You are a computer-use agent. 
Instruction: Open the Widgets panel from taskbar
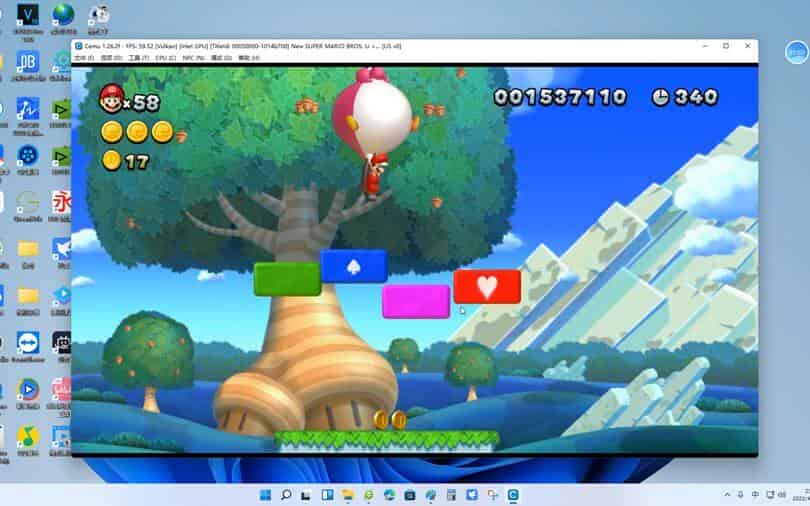[327, 495]
